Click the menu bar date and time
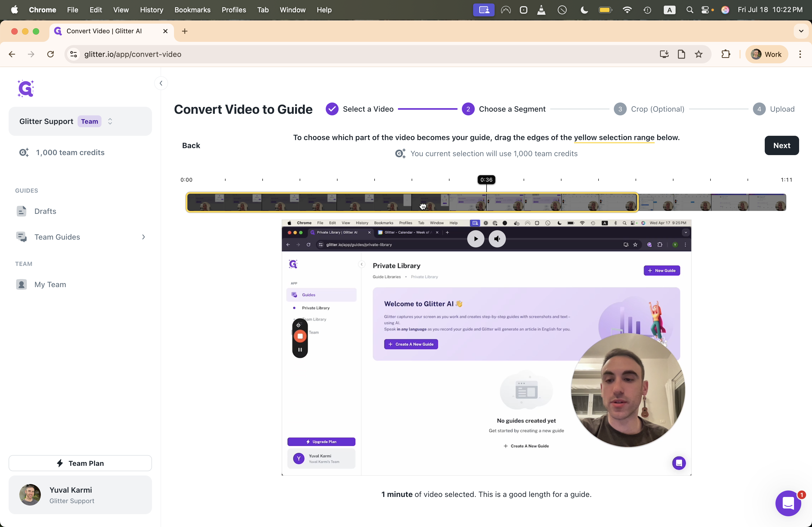 (x=770, y=10)
